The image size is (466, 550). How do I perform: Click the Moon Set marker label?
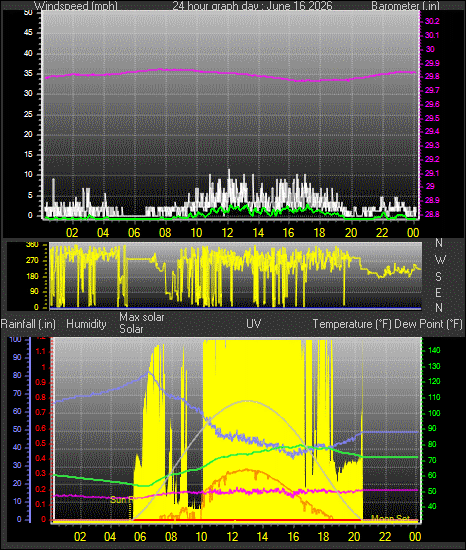[x=390, y=518]
